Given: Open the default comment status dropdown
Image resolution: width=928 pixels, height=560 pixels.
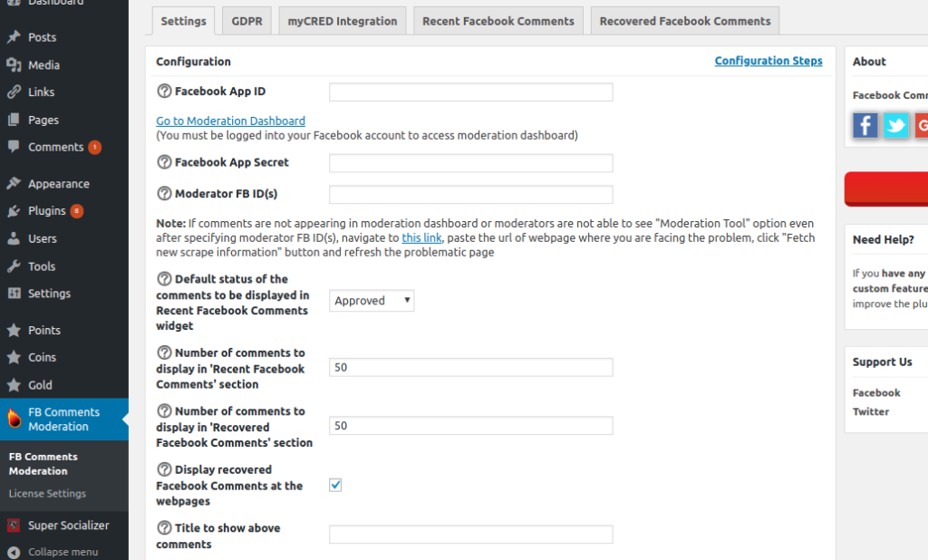Looking at the screenshot, I should [x=371, y=300].
